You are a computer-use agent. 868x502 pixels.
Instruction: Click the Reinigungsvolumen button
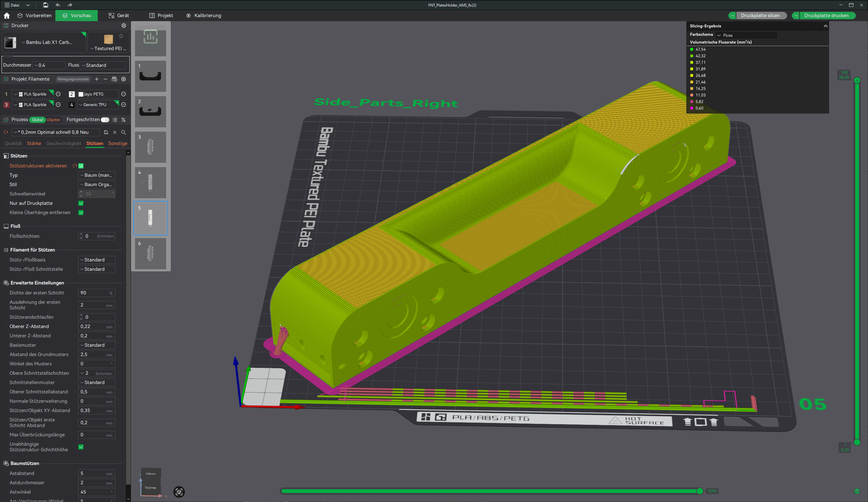(73, 79)
